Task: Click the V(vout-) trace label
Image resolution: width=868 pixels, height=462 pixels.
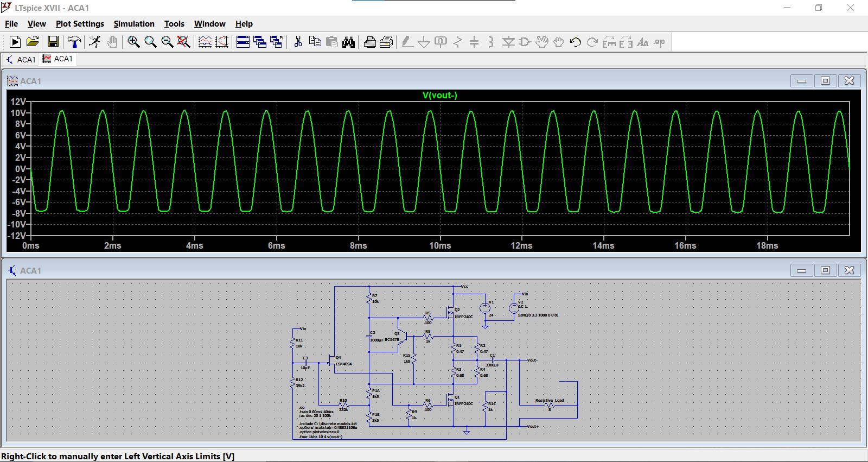Action: click(x=440, y=95)
